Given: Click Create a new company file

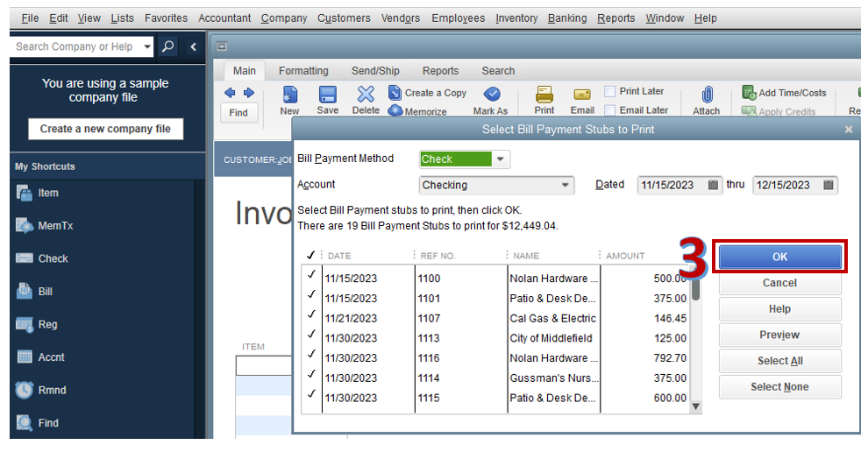Looking at the screenshot, I should (105, 129).
